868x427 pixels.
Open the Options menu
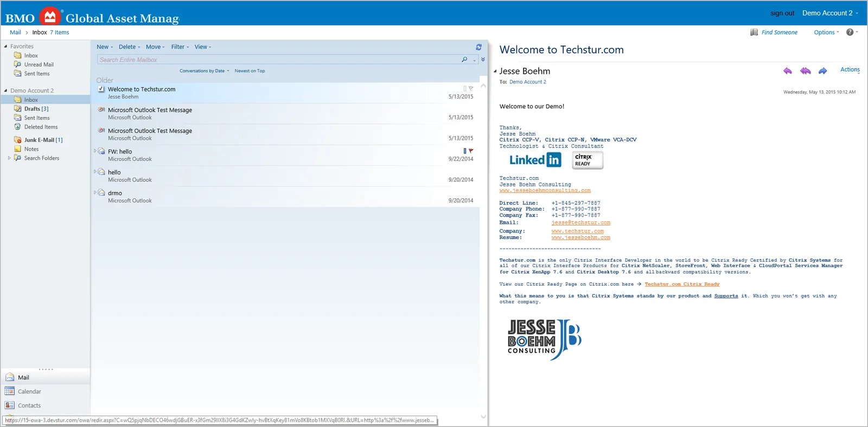pos(826,33)
